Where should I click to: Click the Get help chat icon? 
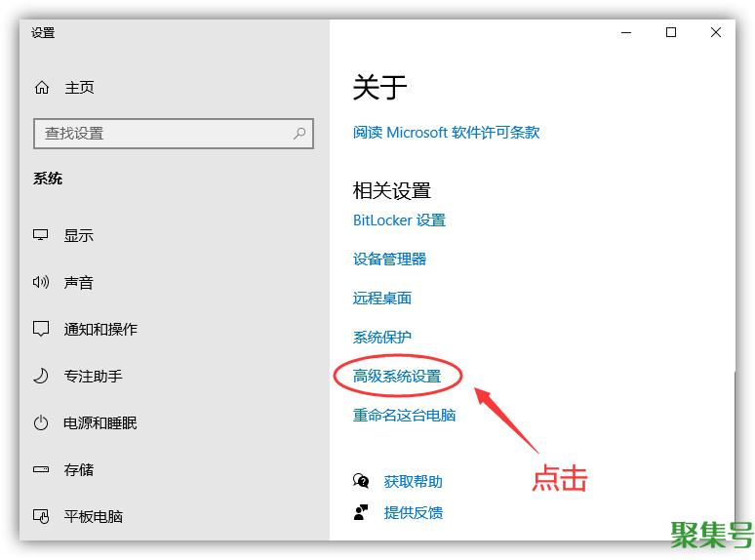click(361, 481)
